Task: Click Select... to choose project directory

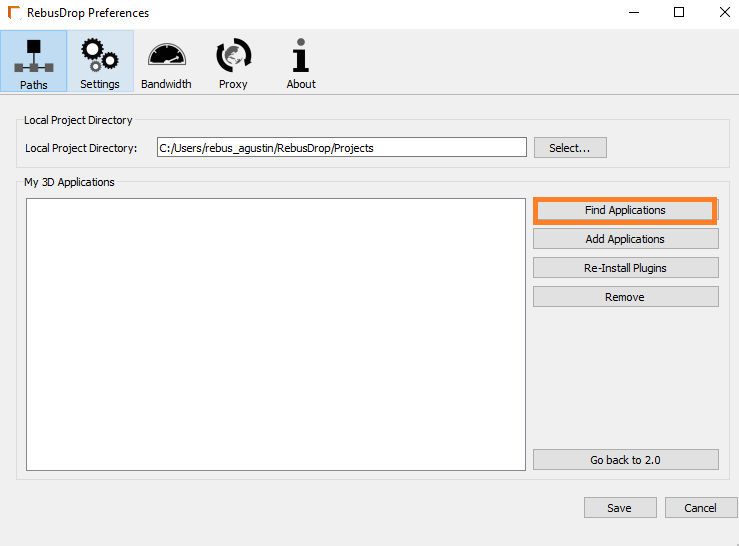Action: click(x=570, y=148)
